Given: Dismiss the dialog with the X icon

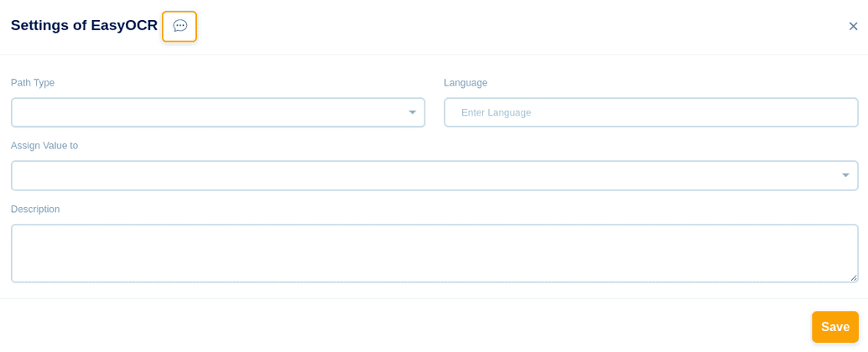Looking at the screenshot, I should pos(853,26).
